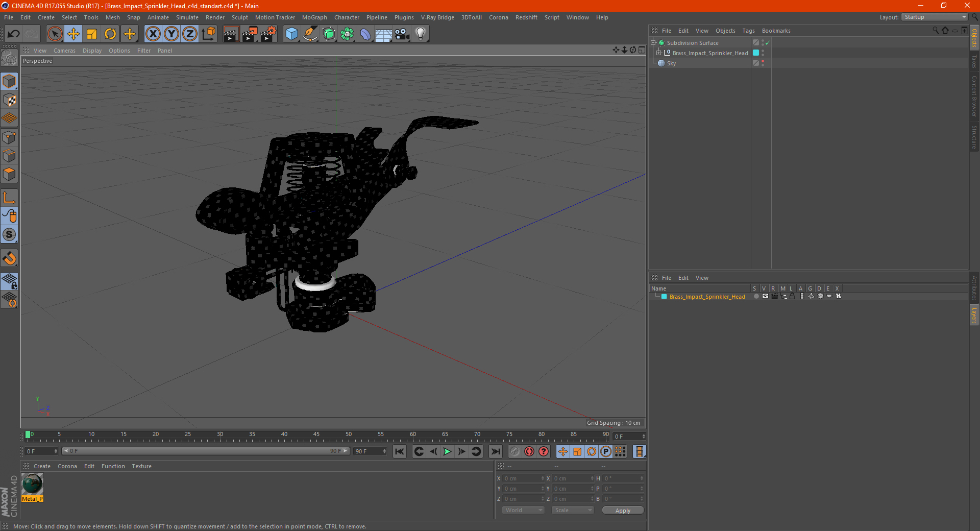Add Subdivision Surface generator from toolbar

(329, 34)
